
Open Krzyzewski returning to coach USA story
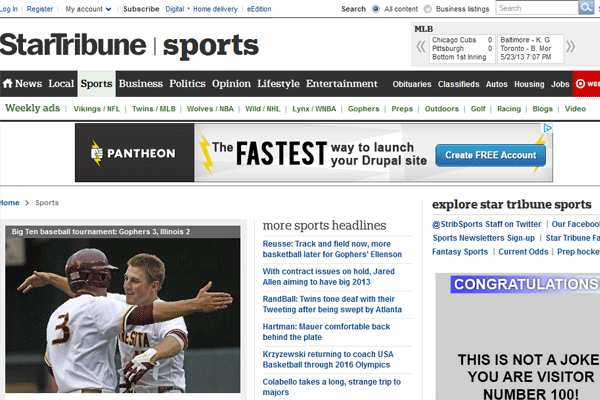(x=328, y=359)
